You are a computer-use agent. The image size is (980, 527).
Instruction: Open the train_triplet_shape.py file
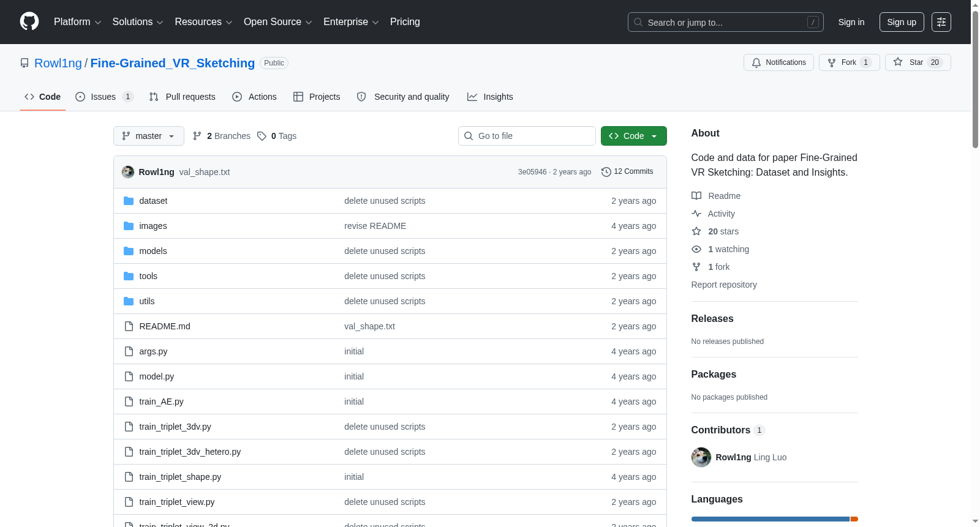pyautogui.click(x=180, y=477)
